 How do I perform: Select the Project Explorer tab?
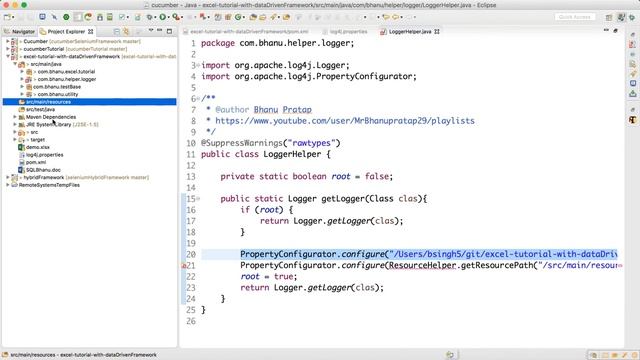[66, 31]
